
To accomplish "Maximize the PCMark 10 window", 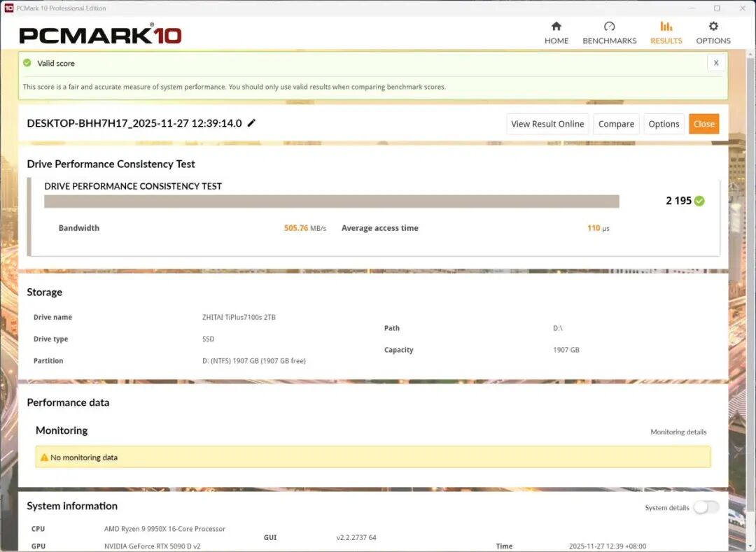I will point(717,8).
